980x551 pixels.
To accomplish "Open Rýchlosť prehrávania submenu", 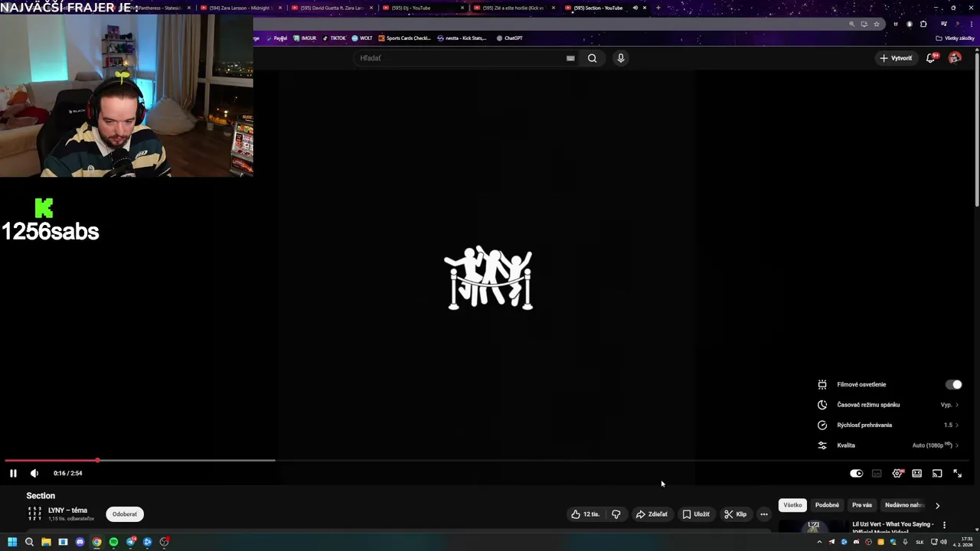I will [888, 425].
